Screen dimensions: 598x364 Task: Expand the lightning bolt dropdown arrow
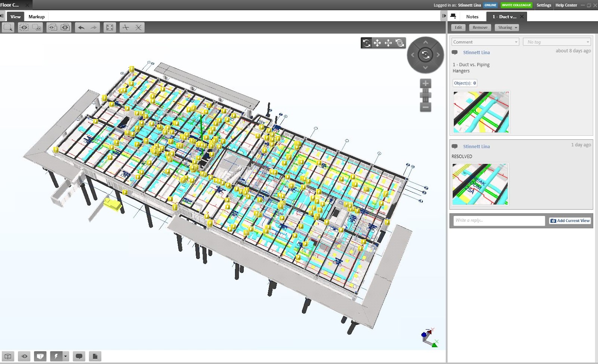coord(65,356)
